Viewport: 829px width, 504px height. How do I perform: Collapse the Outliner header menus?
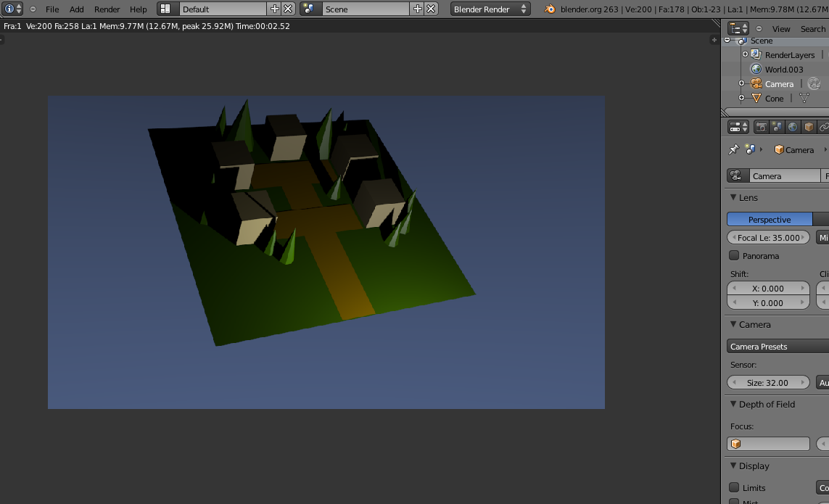(x=759, y=28)
